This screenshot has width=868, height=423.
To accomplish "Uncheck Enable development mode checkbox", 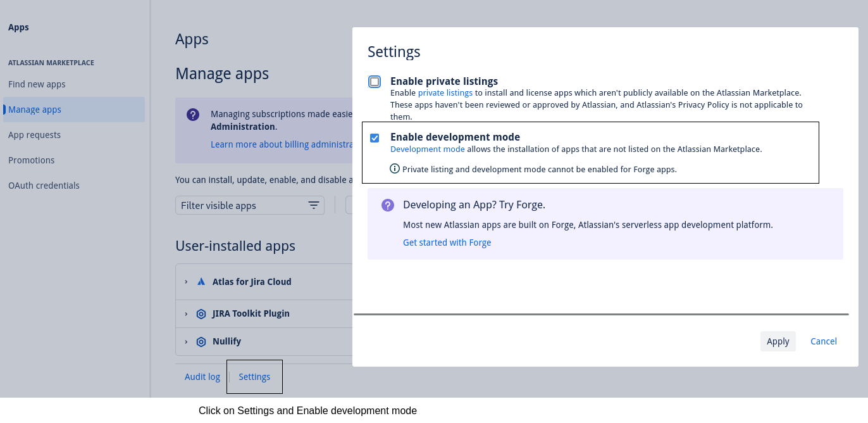I will (375, 137).
